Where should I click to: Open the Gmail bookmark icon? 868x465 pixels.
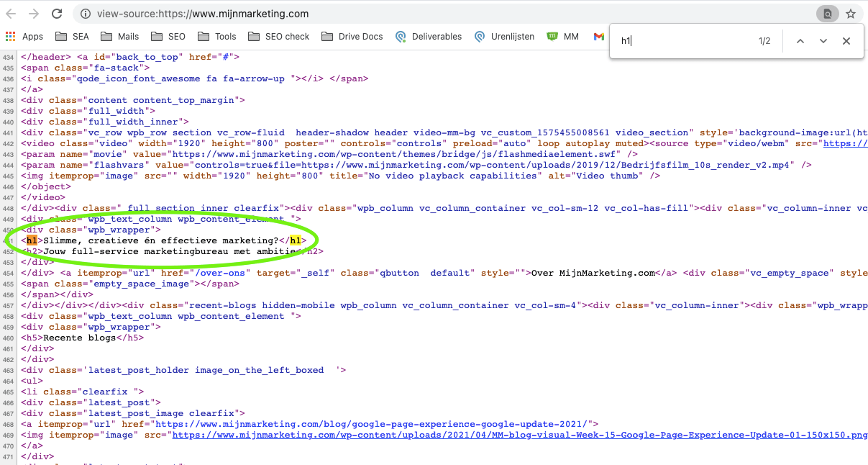(598, 36)
